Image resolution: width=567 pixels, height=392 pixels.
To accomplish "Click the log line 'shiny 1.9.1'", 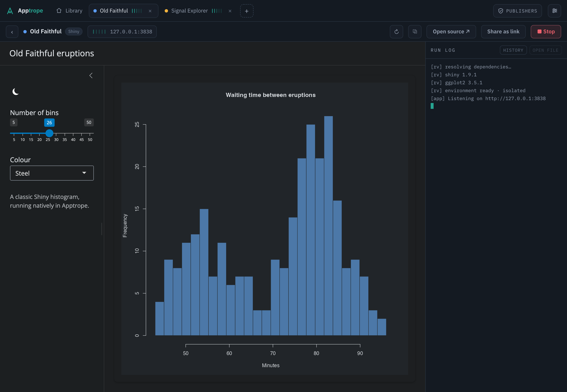I will click(x=454, y=75).
